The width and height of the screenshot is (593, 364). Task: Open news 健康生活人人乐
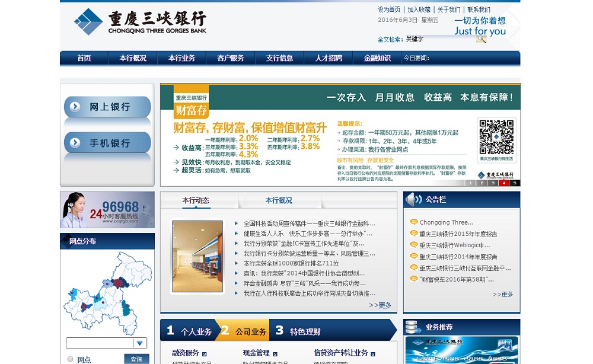[308, 233]
